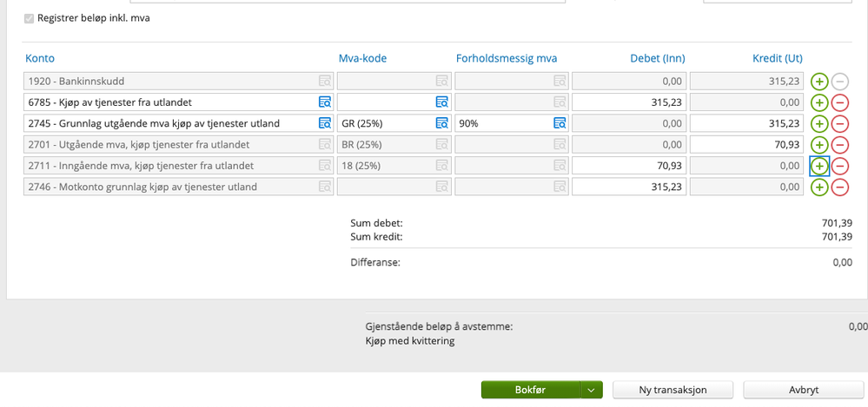This screenshot has width=868, height=407.
Task: Add a line after 2701 Utgående mva row
Action: (x=819, y=145)
